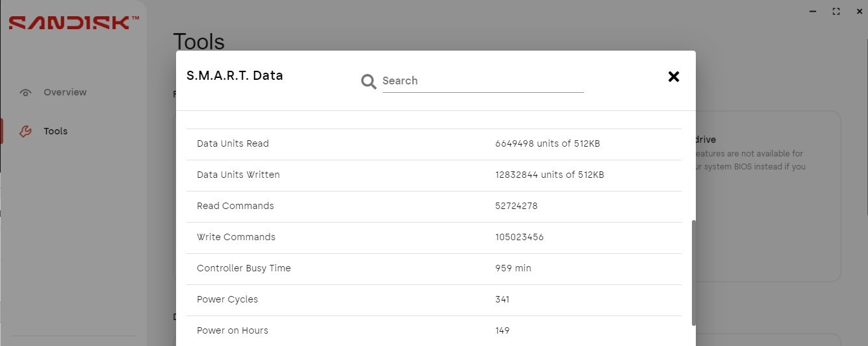Click the Overview eye icon in sidebar
The image size is (868, 346).
point(25,93)
